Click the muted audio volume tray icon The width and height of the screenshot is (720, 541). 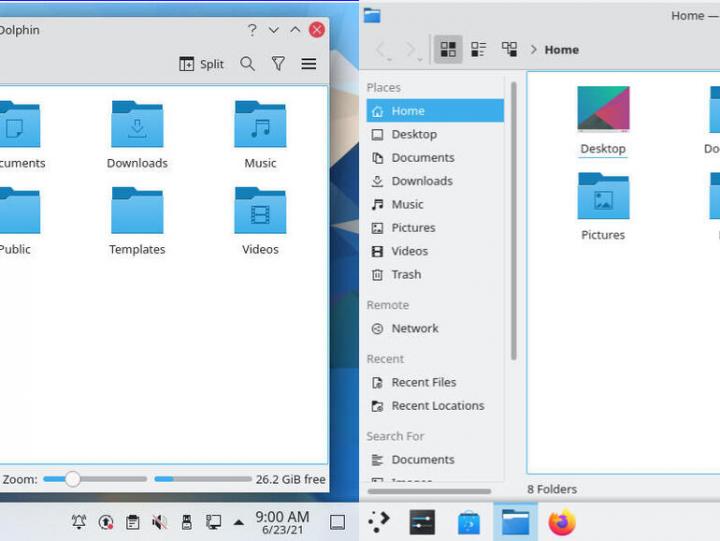159,522
